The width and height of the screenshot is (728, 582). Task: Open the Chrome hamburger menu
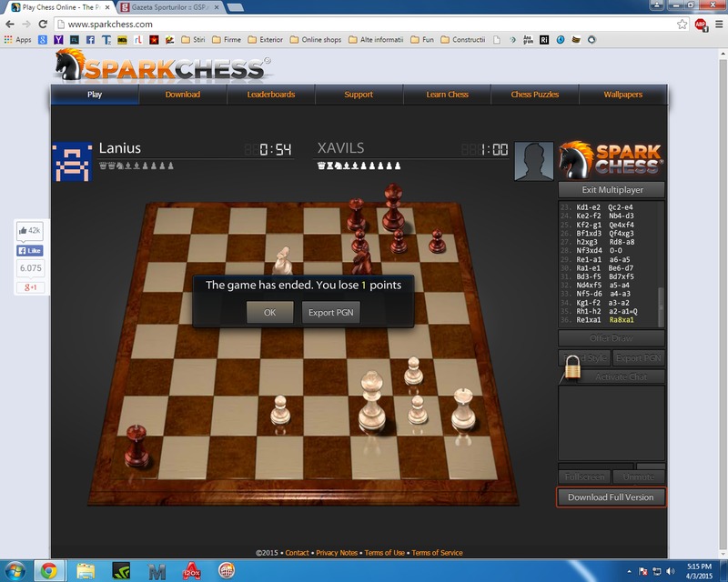tap(719, 25)
